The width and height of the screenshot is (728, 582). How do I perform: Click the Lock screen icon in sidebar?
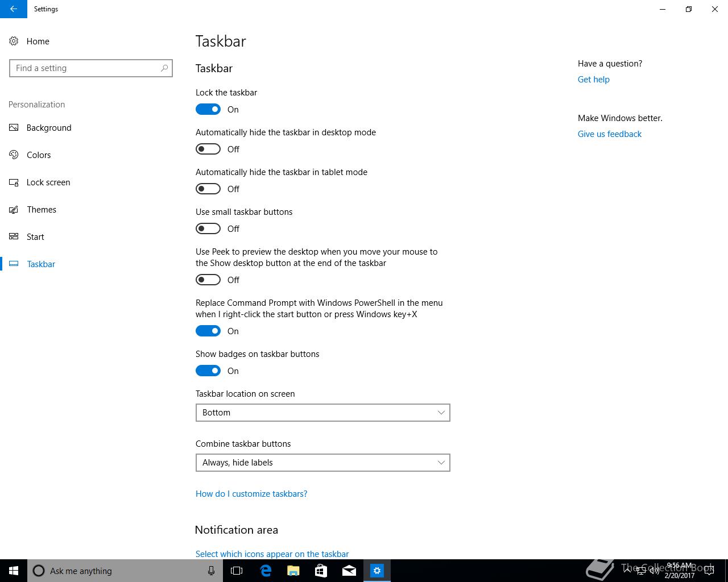point(14,182)
